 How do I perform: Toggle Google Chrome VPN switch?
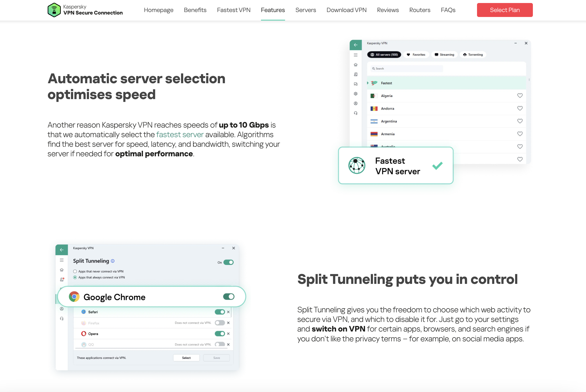(x=229, y=297)
